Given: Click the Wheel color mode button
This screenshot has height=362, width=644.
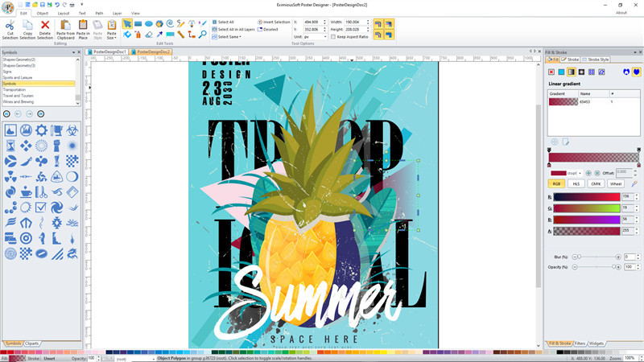Looking at the screenshot, I should 616,184.
